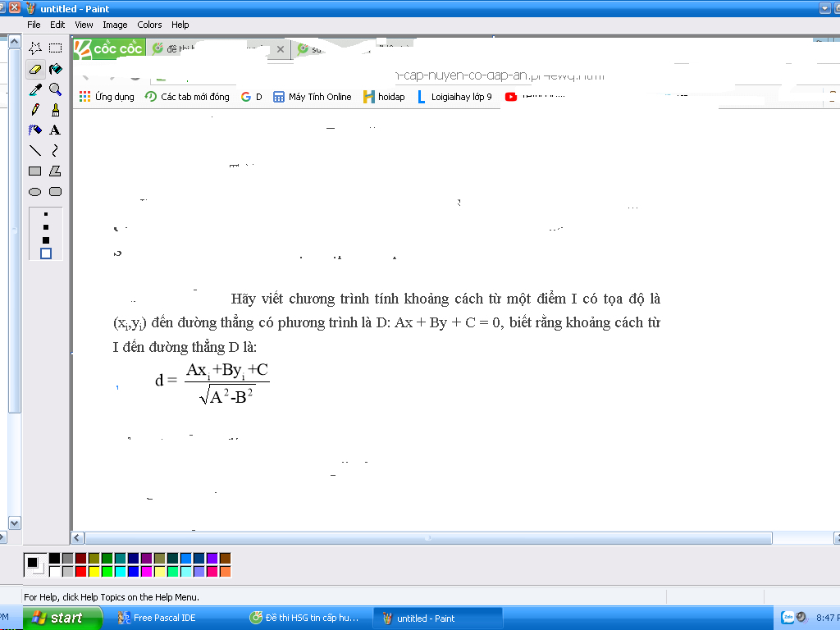Open the Colors menu
Screen dimensions: 840x630
[149, 25]
